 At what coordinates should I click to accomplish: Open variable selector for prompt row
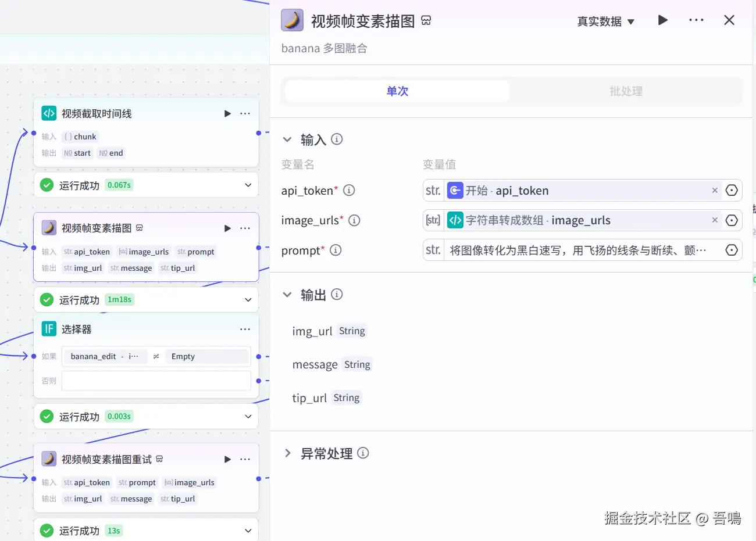click(x=732, y=250)
